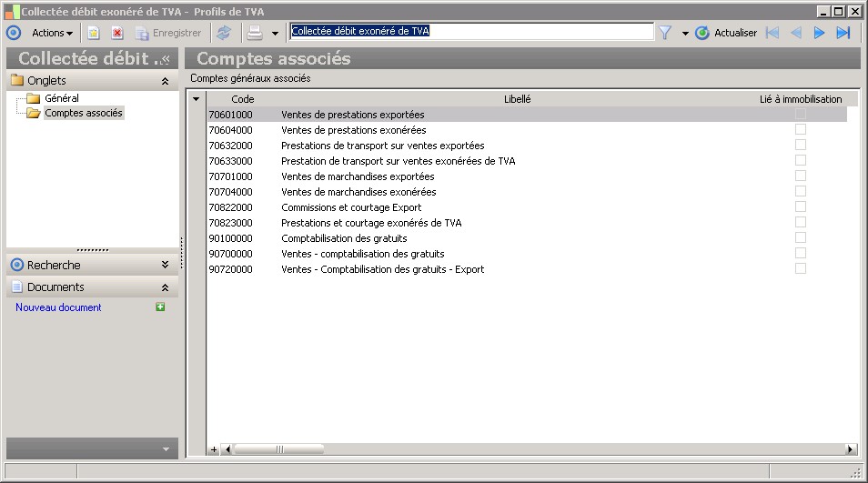Click the Nouveau document link
The width and height of the screenshot is (868, 483).
click(x=58, y=307)
